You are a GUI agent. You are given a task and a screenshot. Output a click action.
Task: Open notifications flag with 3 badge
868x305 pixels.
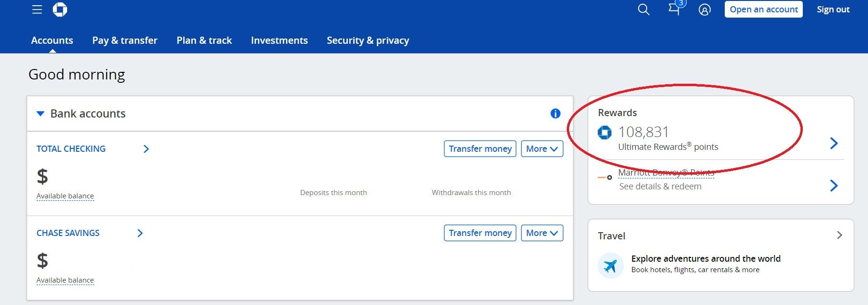click(674, 9)
